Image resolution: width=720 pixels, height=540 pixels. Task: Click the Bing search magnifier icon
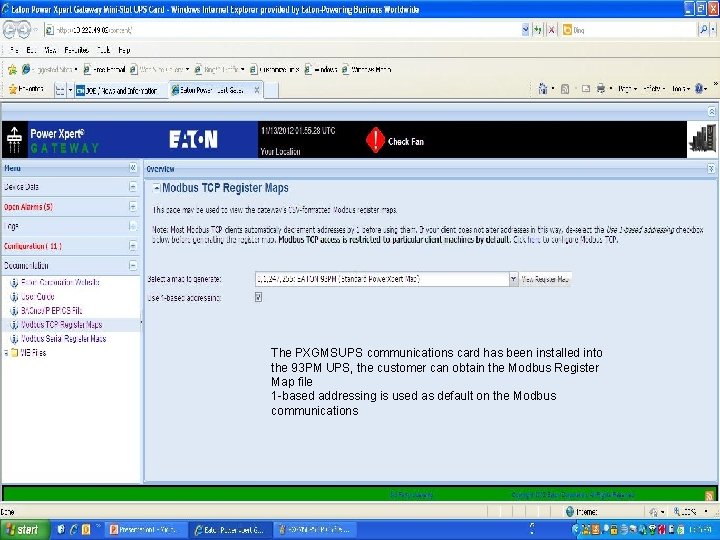pos(703,30)
